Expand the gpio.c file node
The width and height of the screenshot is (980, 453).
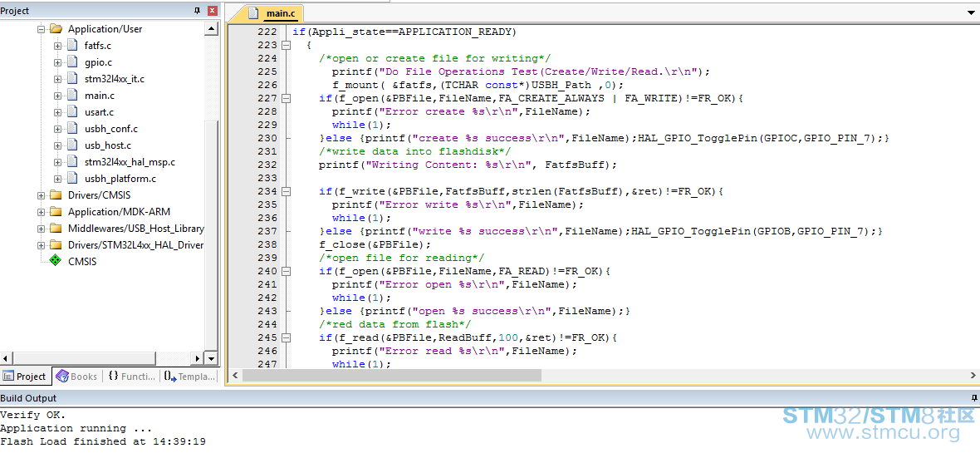click(x=57, y=62)
